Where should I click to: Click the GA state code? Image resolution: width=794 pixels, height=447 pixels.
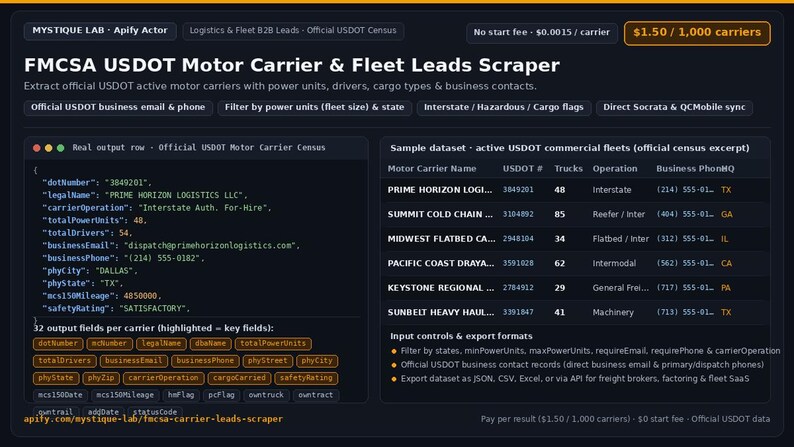727,214
